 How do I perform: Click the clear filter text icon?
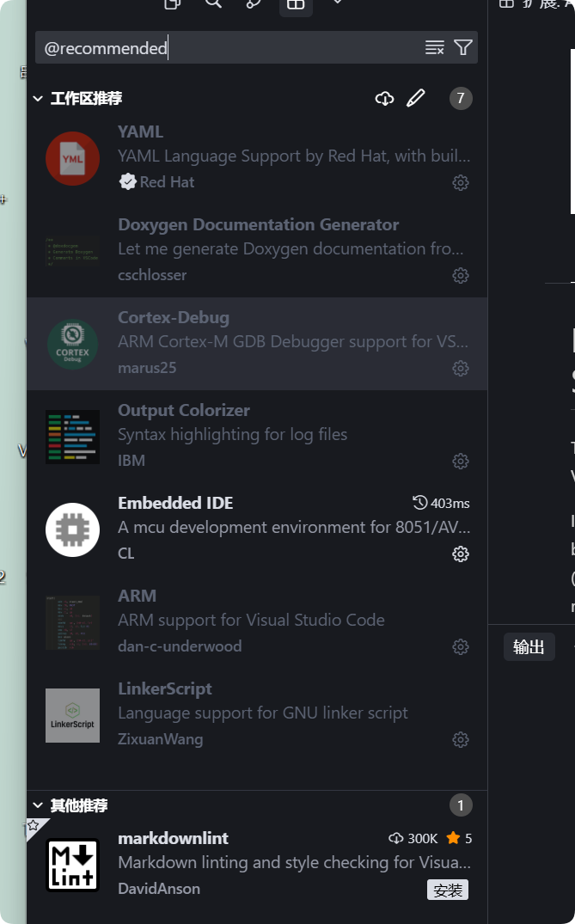tap(434, 47)
